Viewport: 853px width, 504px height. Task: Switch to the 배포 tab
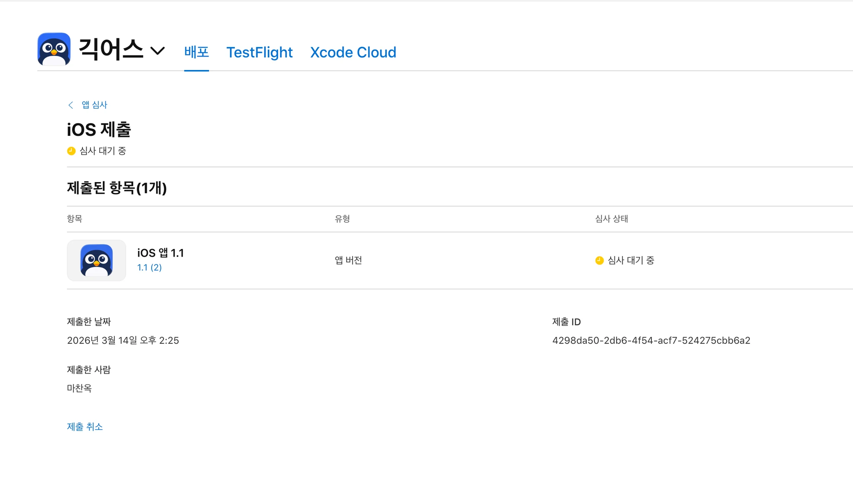click(x=196, y=52)
